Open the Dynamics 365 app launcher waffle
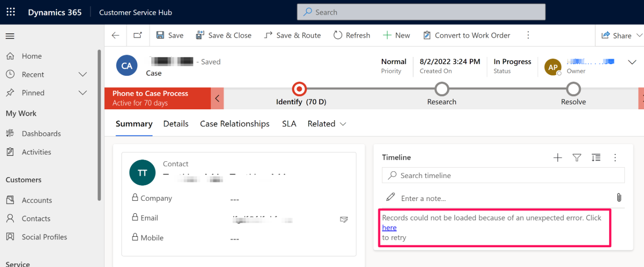This screenshot has height=267, width=644. (10, 12)
